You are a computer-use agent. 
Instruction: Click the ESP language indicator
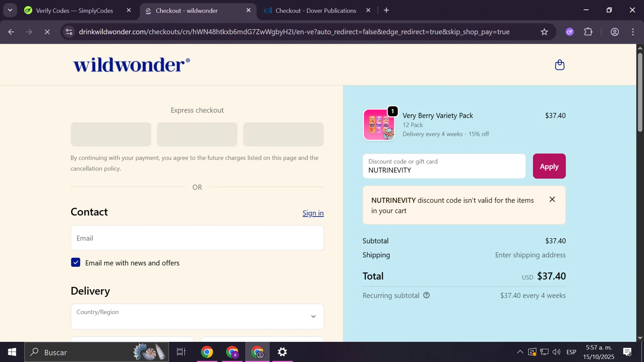pos(571,352)
